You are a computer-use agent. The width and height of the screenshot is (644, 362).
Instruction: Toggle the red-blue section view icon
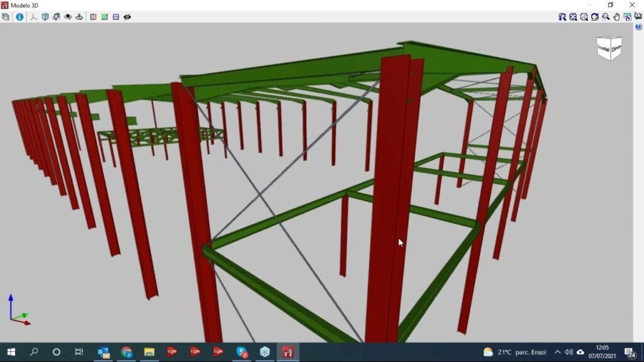(93, 17)
